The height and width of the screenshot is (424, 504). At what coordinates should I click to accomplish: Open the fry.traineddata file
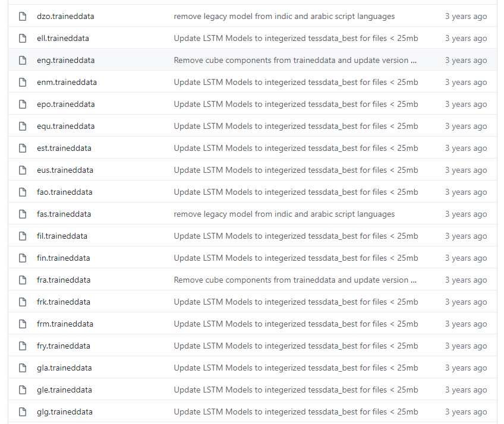[x=64, y=346]
